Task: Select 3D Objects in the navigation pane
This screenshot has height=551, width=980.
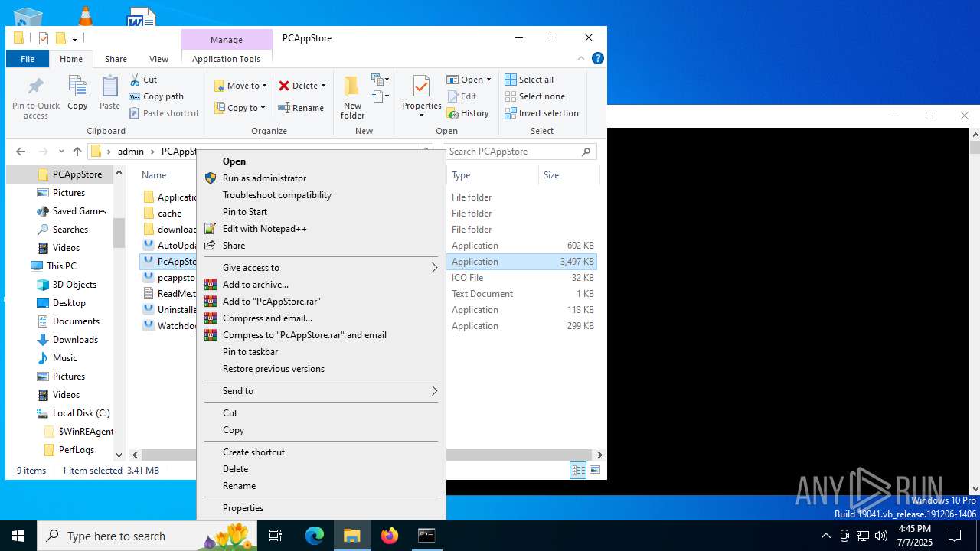Action: click(x=74, y=285)
